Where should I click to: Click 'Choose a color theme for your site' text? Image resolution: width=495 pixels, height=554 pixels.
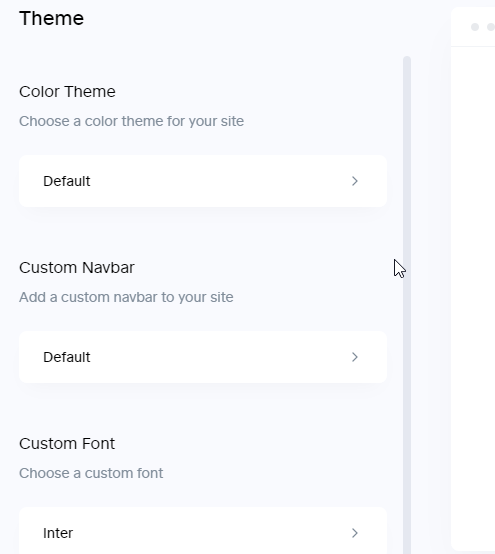[x=131, y=122]
